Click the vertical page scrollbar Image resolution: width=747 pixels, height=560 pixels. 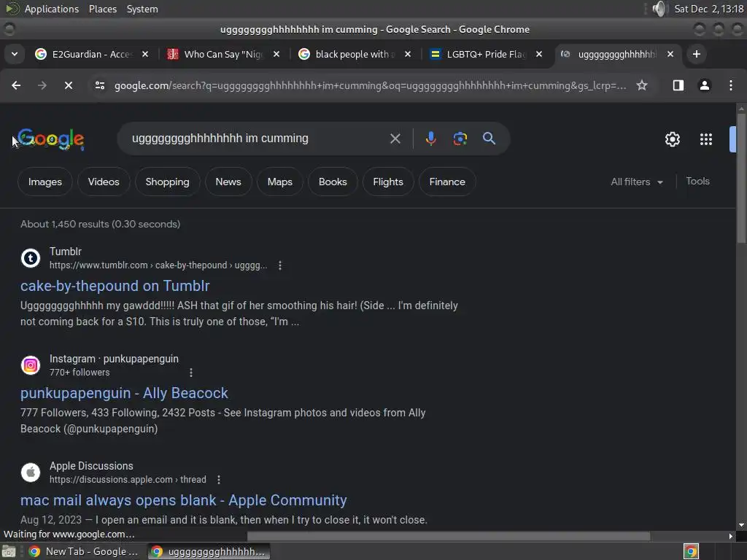(x=741, y=179)
